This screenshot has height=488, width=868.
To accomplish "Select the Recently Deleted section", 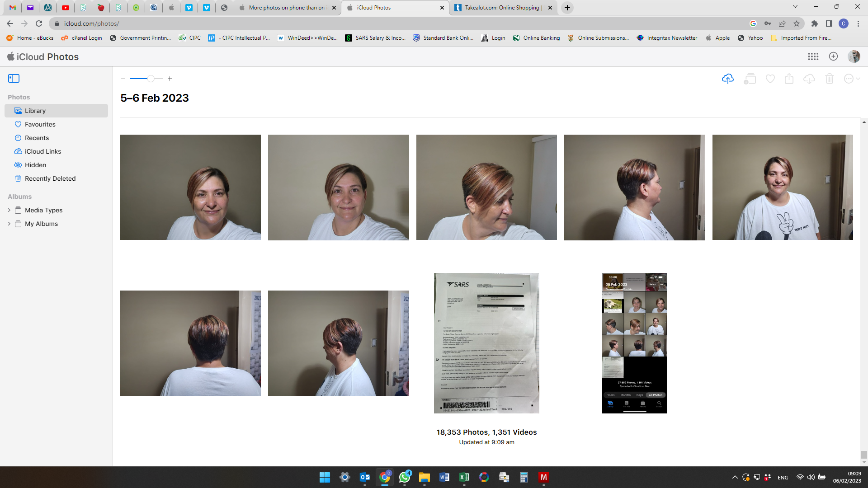I will click(49, 178).
